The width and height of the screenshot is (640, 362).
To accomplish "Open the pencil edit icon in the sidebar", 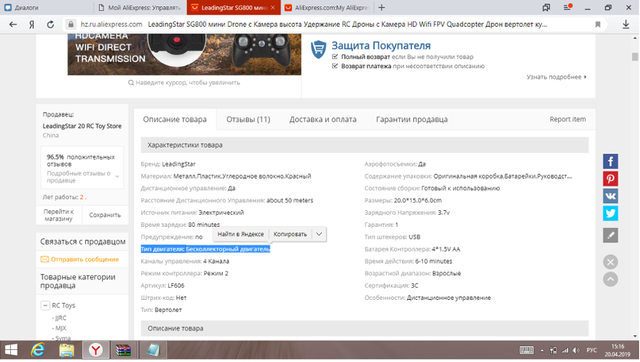I will pyautogui.click(x=610, y=235).
